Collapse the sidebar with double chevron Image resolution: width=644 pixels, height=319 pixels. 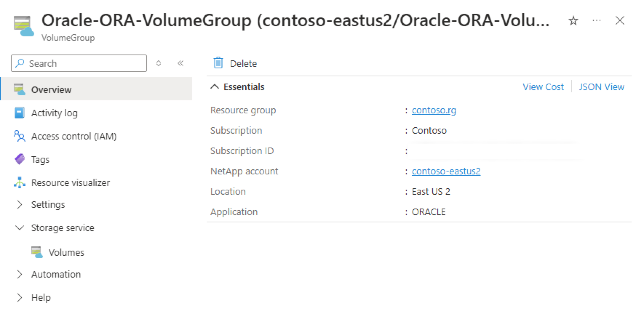coord(180,63)
